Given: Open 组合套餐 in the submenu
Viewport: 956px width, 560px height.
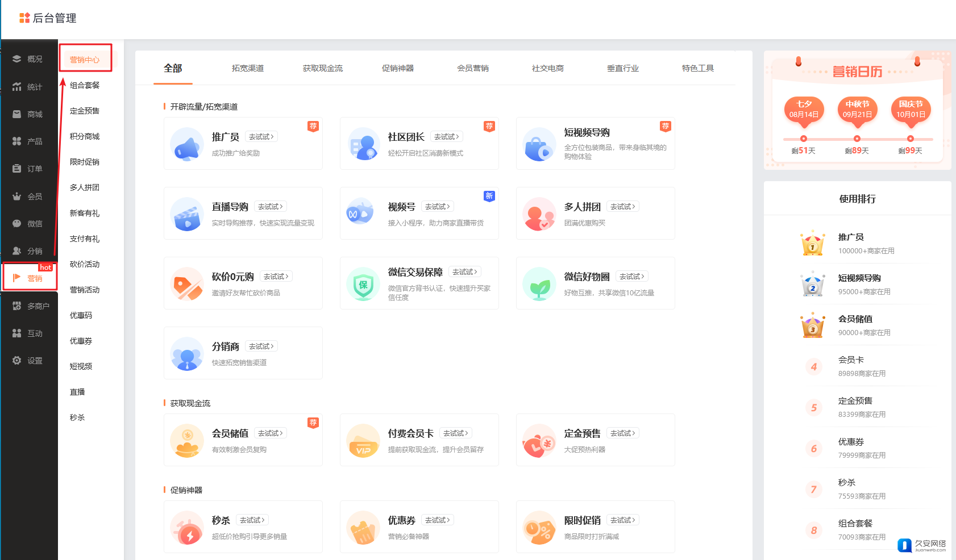Looking at the screenshot, I should (85, 85).
